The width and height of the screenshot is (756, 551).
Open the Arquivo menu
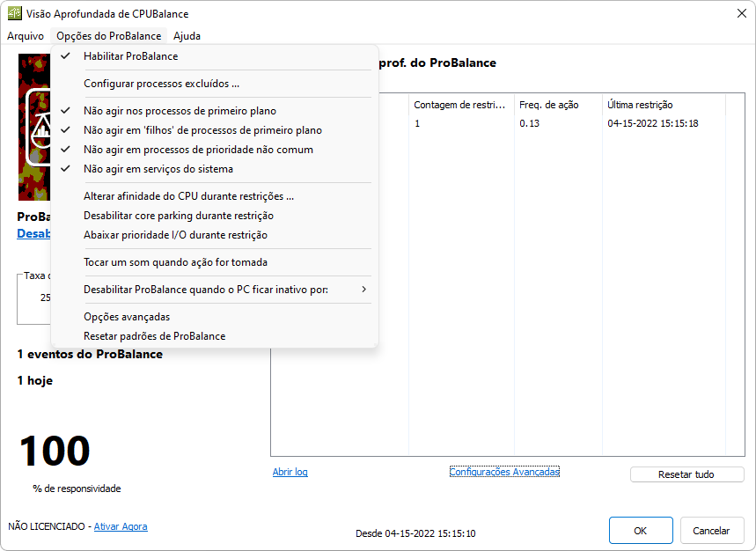tap(26, 36)
